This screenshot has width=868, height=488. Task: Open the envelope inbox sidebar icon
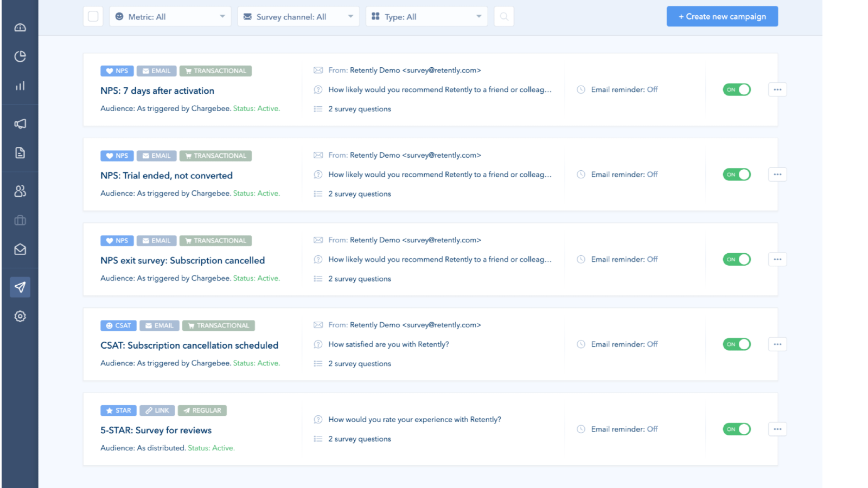20,249
